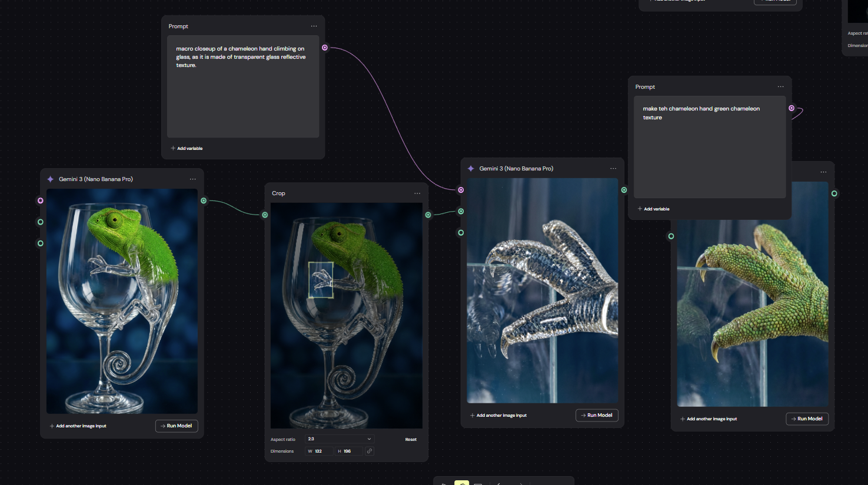The height and width of the screenshot is (485, 868).
Task: Click the crop selection box in Crop preview
Action: 321,280
